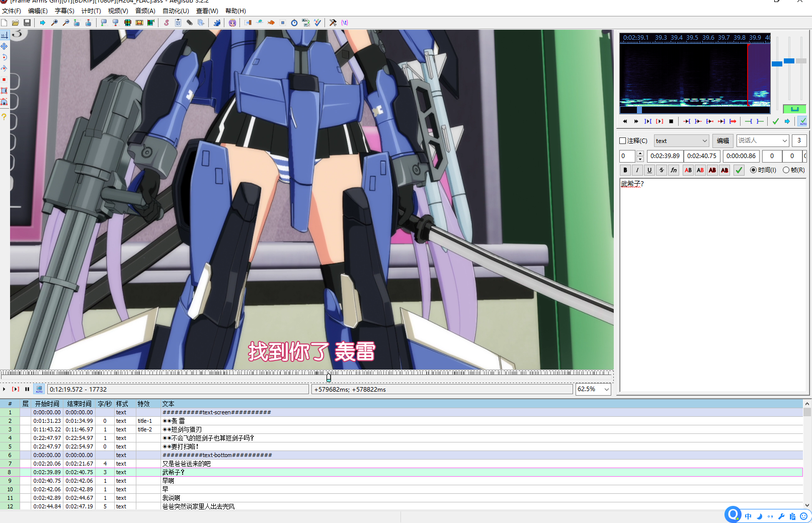The width and height of the screenshot is (812, 523).
Task: Select the 时间(I) time radio button
Action: tap(753, 170)
